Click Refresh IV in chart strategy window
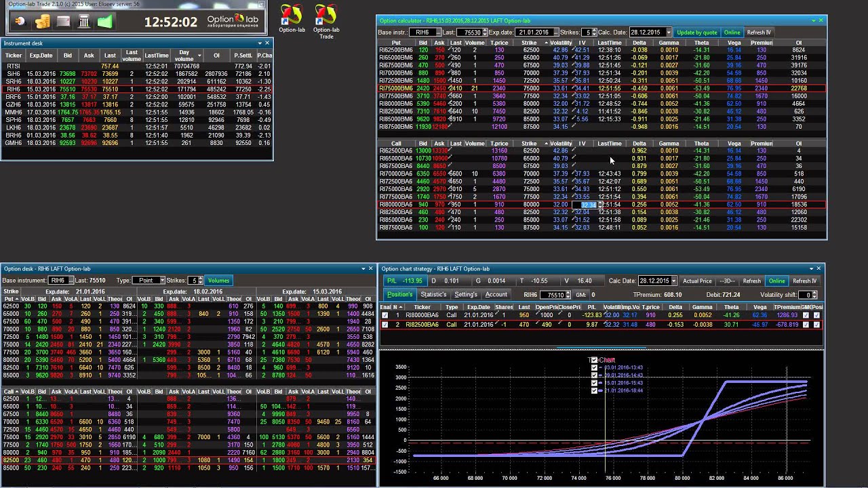 (805, 281)
